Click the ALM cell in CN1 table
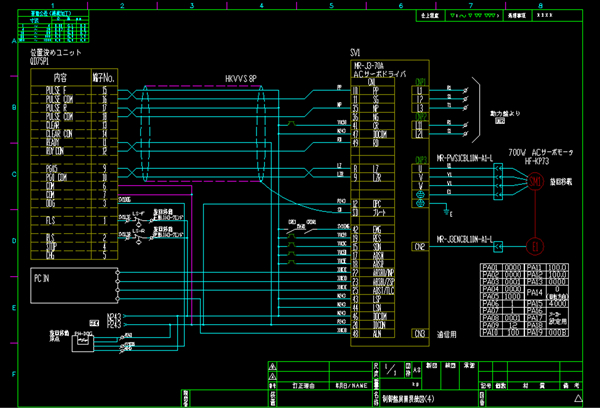Viewport: 600px width, 408px height. tap(377, 334)
